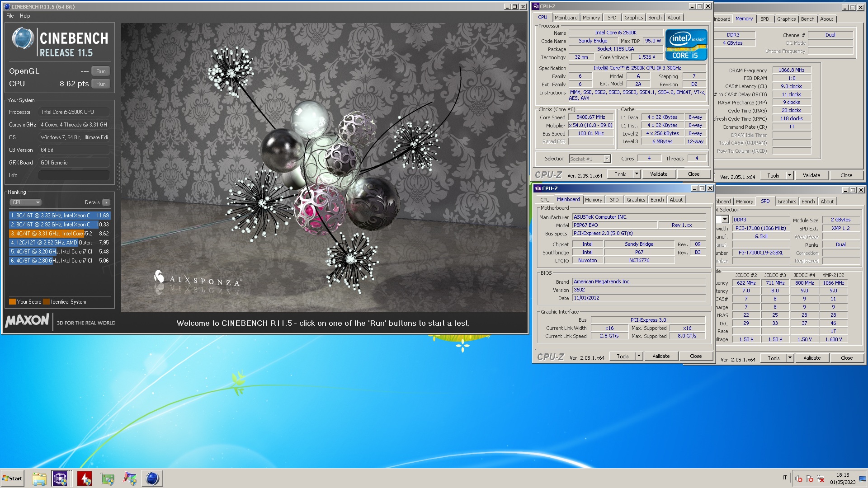Open Mainboard tab in top CPU-Z window
The height and width of the screenshot is (488, 868).
coord(566,18)
